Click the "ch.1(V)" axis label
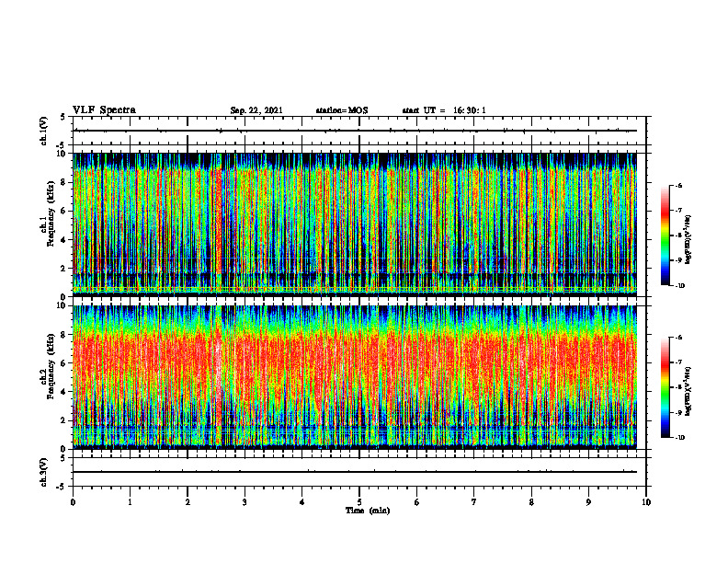 (44, 131)
